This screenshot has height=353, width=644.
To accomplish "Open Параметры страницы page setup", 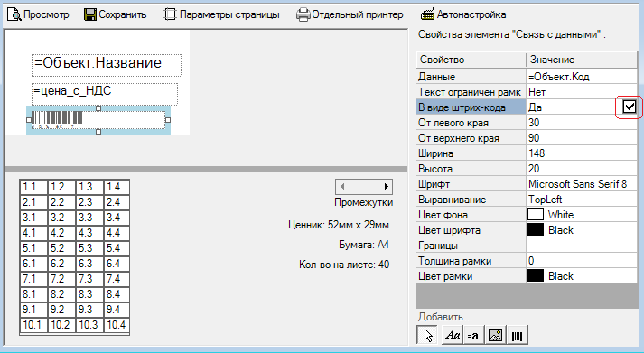I will pos(222,14).
